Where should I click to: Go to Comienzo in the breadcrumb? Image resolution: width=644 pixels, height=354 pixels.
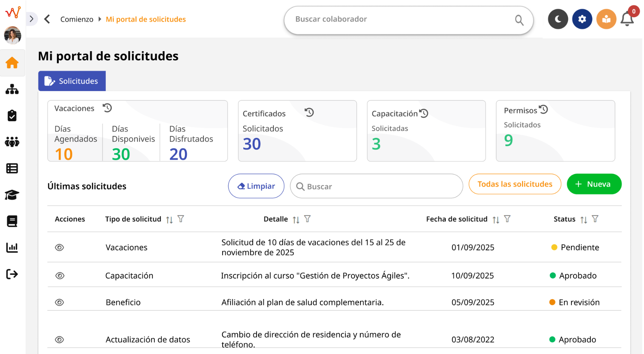click(77, 19)
